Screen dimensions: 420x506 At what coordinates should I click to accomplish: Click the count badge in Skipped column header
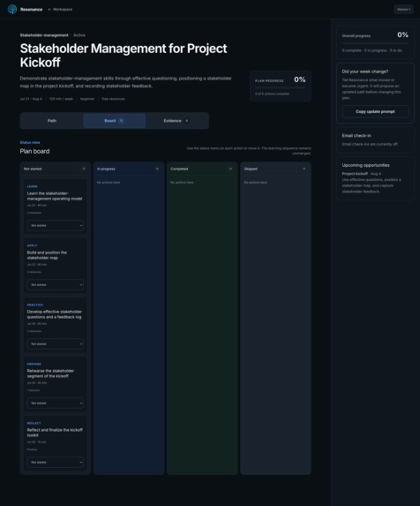click(x=304, y=169)
